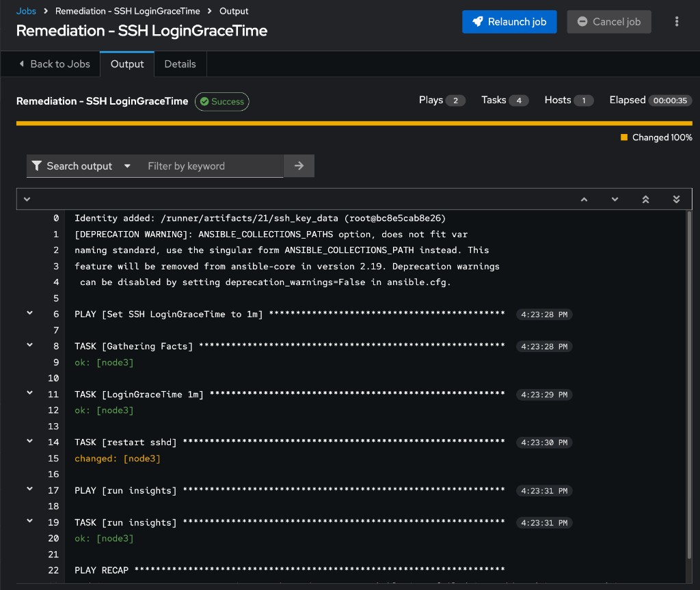Open the Details tab
This screenshot has height=590, width=700.
click(x=180, y=64)
